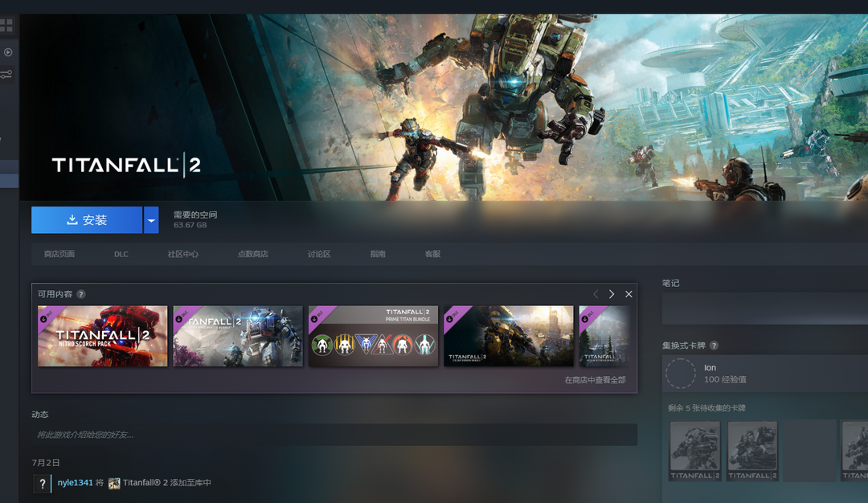Screen dimensions: 868x503
Task: Switch to the 讨论区 tab
Action: 319,254
